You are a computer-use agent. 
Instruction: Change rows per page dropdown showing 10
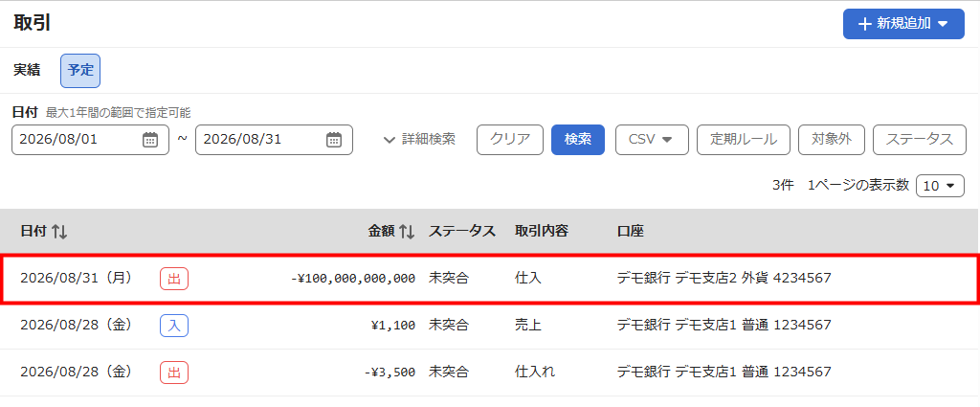[x=940, y=186]
